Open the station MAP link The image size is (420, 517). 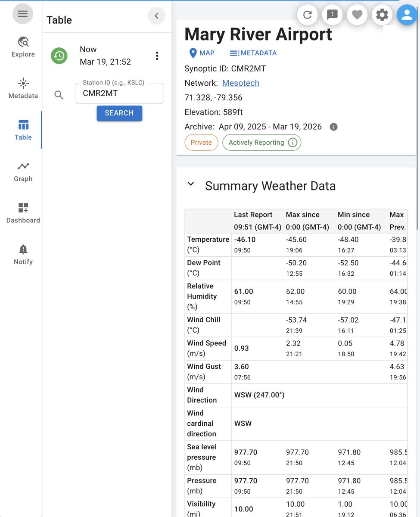tap(202, 53)
